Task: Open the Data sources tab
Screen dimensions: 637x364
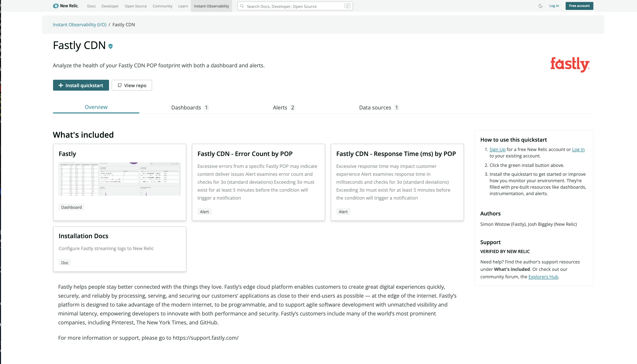Action: (x=375, y=107)
